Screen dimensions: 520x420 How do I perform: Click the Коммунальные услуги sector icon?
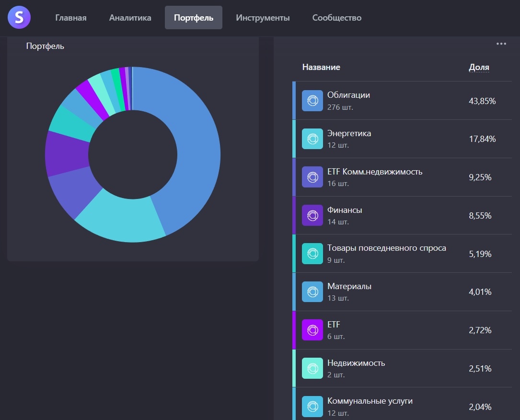pos(312,407)
